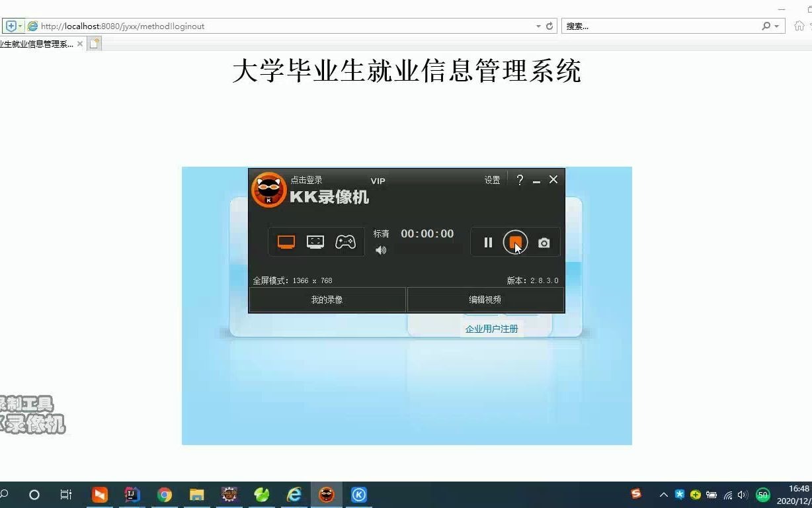Open 我的录像 recordings list

pyautogui.click(x=327, y=299)
